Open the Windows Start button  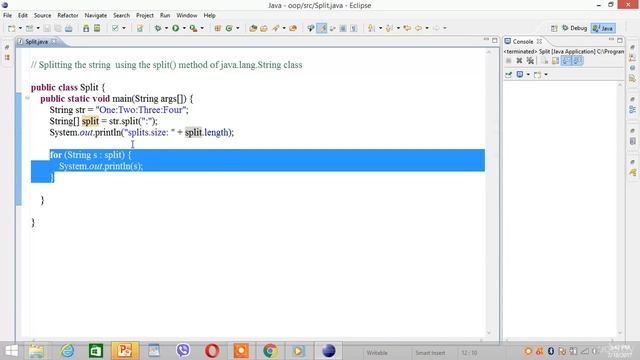pyautogui.click(x=11, y=351)
